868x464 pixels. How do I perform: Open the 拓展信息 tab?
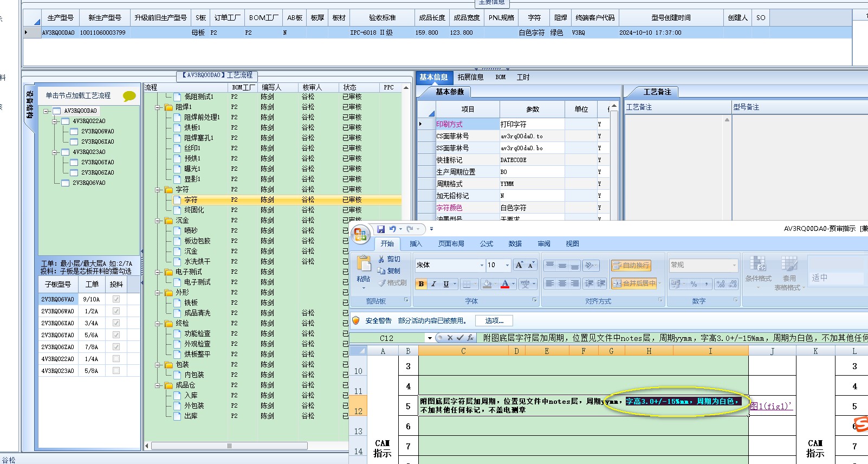(x=470, y=78)
